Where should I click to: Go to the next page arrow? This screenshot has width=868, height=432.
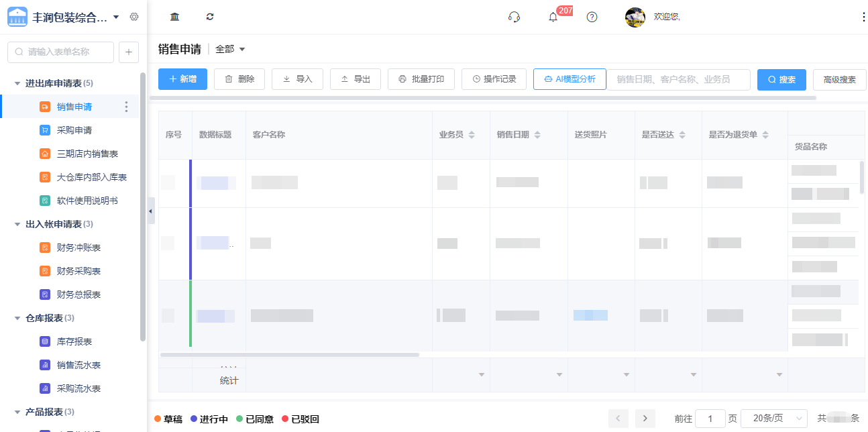645,419
